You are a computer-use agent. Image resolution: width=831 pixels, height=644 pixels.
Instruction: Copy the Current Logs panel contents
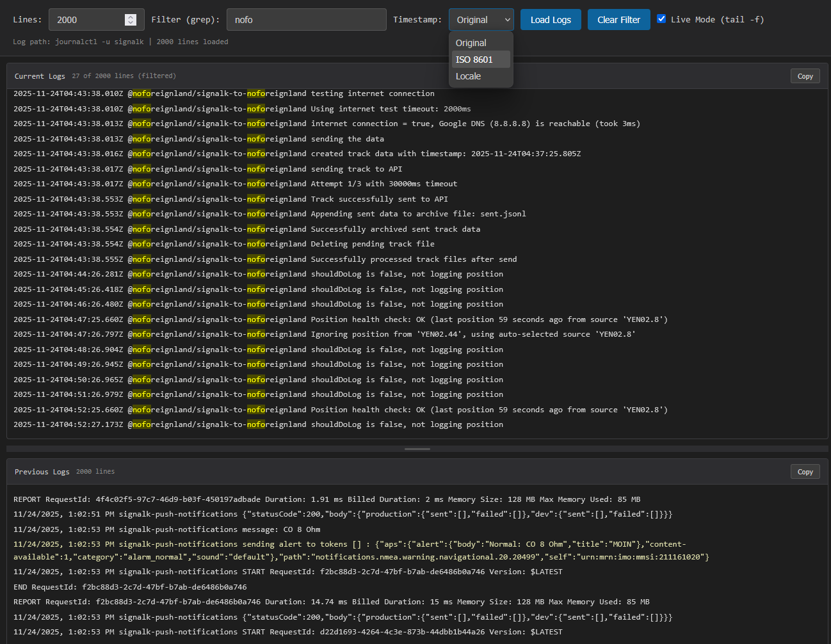[805, 76]
